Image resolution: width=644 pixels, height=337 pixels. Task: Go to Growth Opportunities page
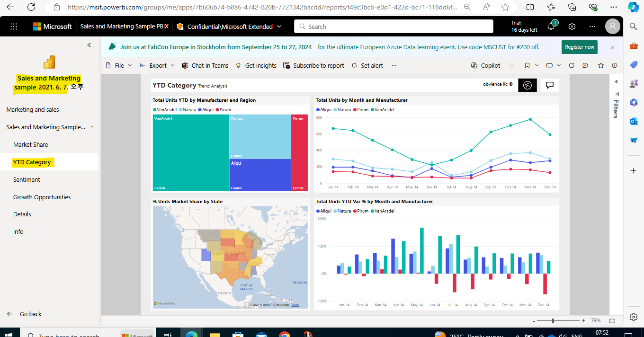pos(42,197)
